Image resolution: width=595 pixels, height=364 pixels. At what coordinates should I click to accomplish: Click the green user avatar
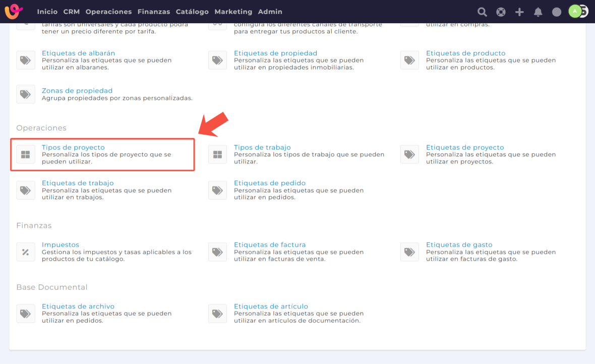coord(575,11)
